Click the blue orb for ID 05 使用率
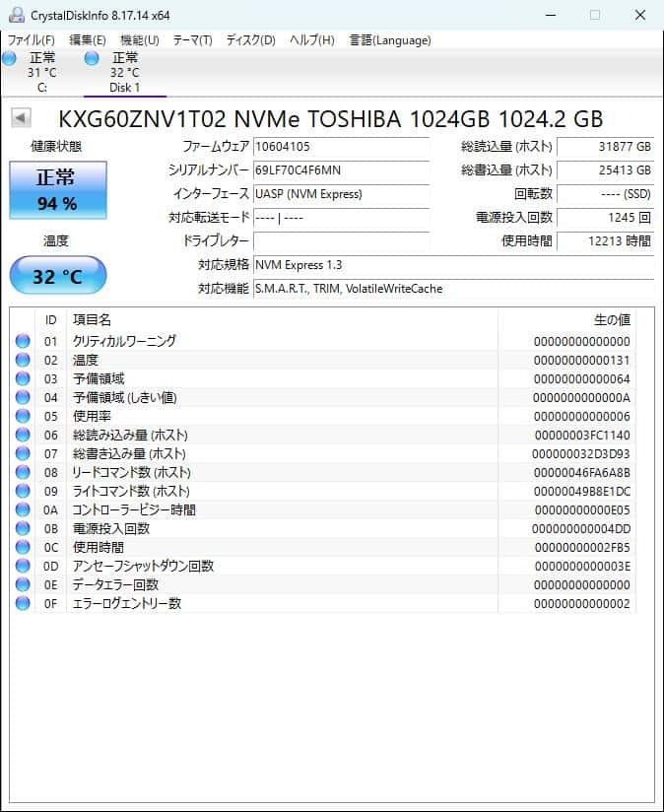Image resolution: width=664 pixels, height=812 pixels. click(x=23, y=416)
